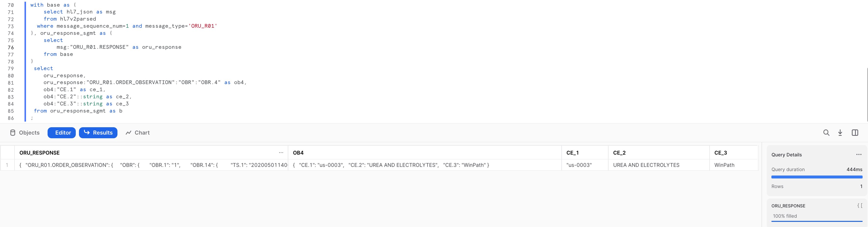Open the ORU_RESPONSE column ellipsis menu
The height and width of the screenshot is (227, 868).
coord(281,152)
